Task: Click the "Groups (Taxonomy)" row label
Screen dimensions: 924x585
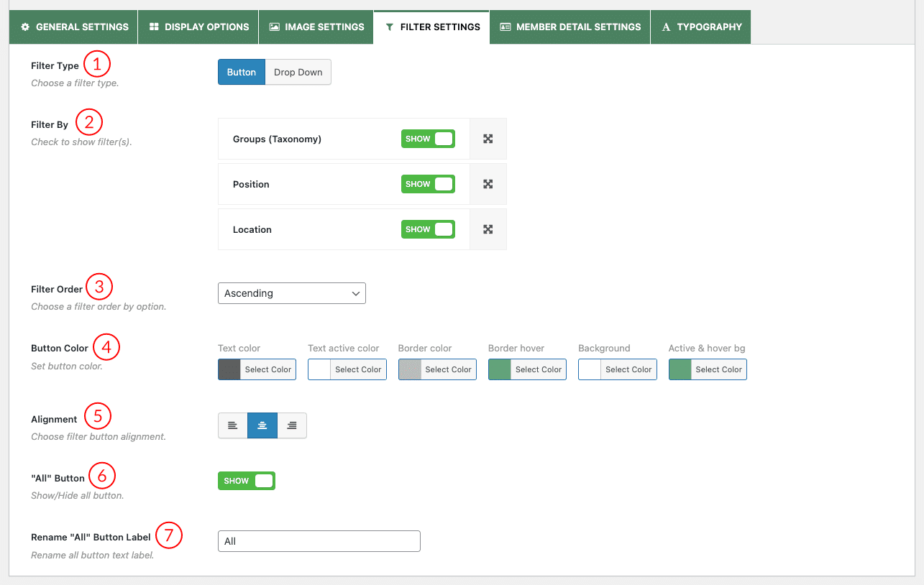Action: click(277, 139)
